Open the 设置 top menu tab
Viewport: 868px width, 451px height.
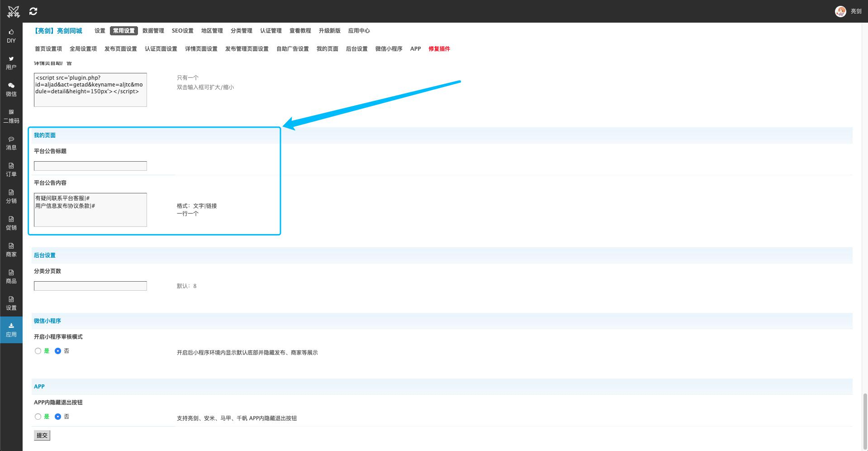(x=100, y=31)
